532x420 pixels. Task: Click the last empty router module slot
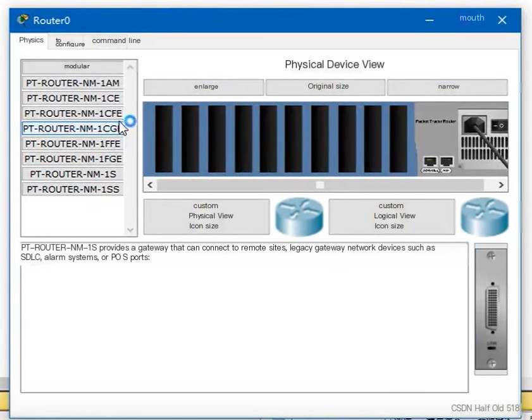coord(399,139)
